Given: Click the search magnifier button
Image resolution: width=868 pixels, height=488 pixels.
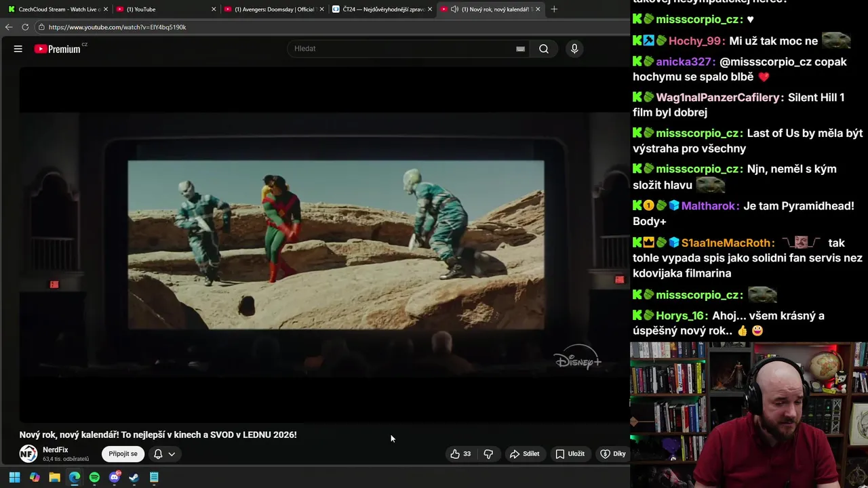Looking at the screenshot, I should (544, 49).
